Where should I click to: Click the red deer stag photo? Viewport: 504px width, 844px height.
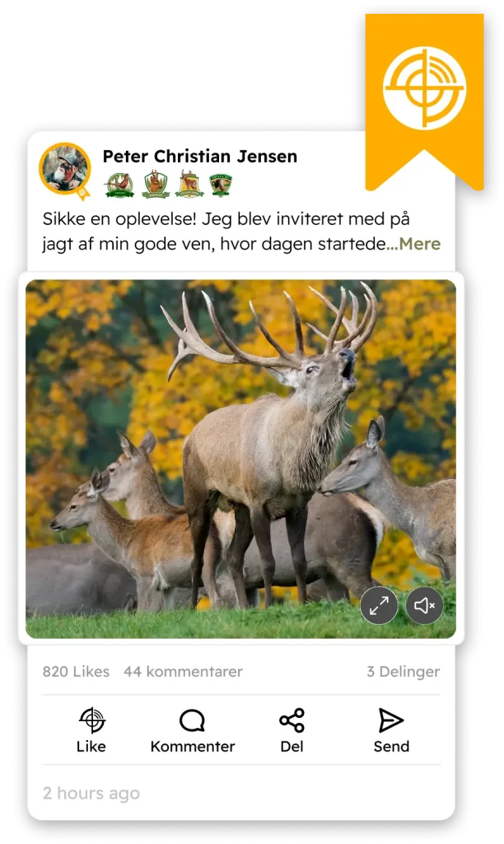pos(241,459)
